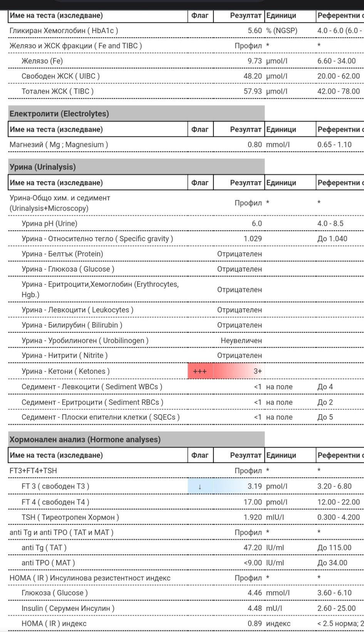Select the Желязо и ЖСК фракции profile row
Image resolution: width=364 pixels, height=632 pixels.
76,45
